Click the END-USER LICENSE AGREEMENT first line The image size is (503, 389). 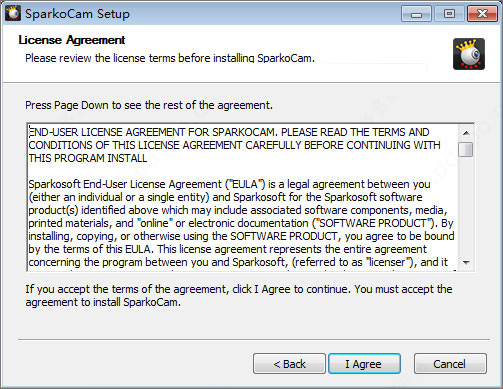click(x=229, y=132)
